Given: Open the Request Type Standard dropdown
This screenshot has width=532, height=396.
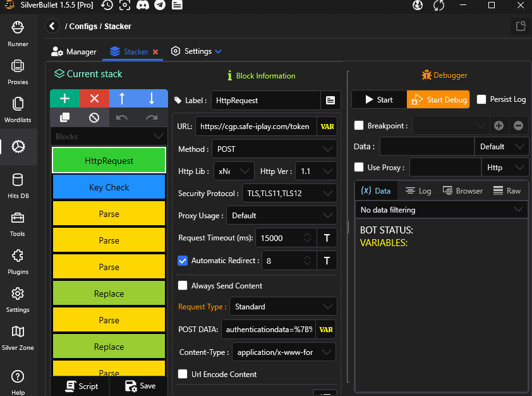Looking at the screenshot, I should click(282, 307).
